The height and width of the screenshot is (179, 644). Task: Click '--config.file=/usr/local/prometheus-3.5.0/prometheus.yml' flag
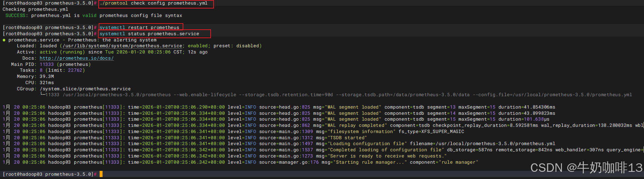[x=552, y=95]
